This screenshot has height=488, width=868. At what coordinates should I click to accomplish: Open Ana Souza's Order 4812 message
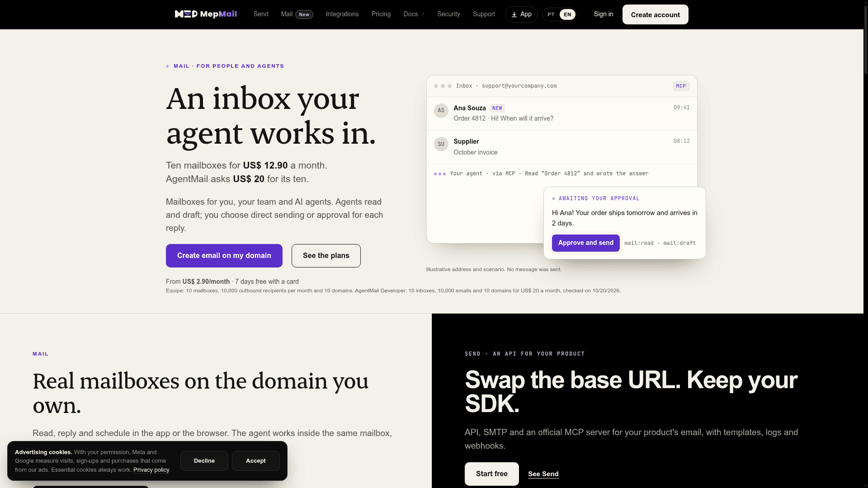561,113
